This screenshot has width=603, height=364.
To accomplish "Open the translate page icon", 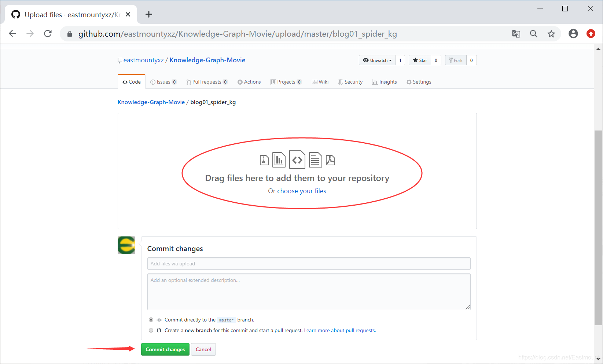I will coord(516,34).
